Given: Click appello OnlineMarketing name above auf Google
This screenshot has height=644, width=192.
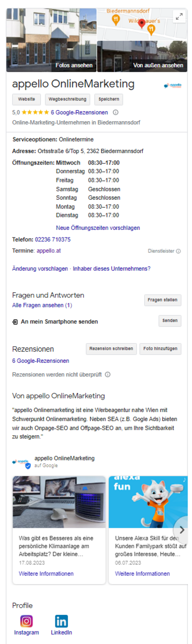Looking at the screenshot, I should point(65,458).
